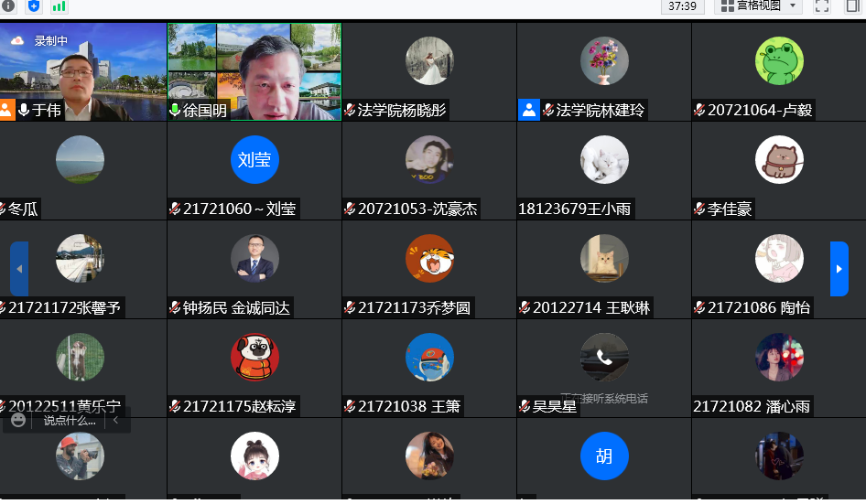
Task: Type in the 说点什么 chat field
Action: point(70,421)
